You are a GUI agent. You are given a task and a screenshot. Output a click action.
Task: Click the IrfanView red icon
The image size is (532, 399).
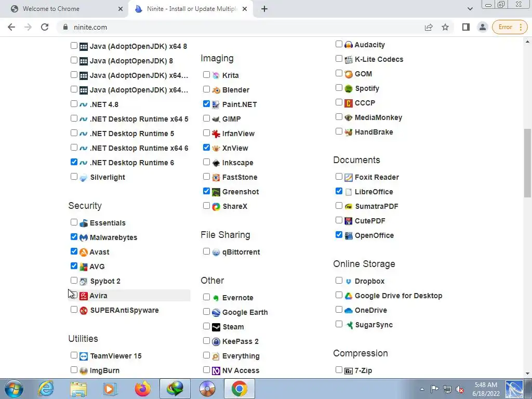coord(216,134)
